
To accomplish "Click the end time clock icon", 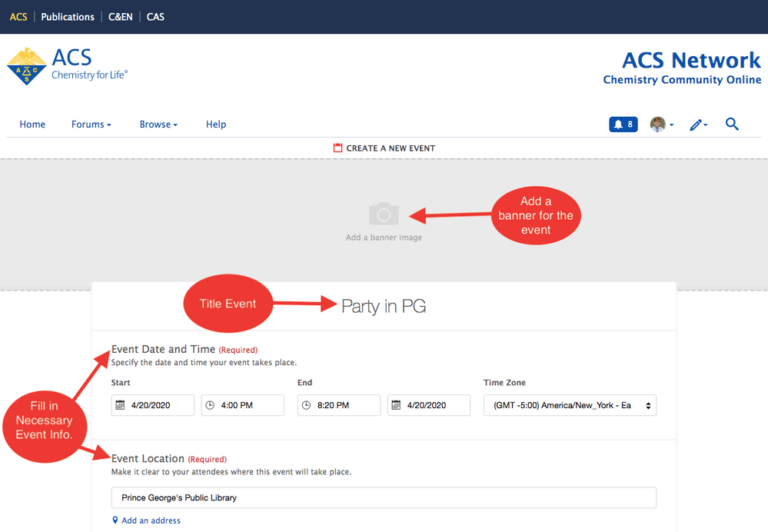I will 307,405.
